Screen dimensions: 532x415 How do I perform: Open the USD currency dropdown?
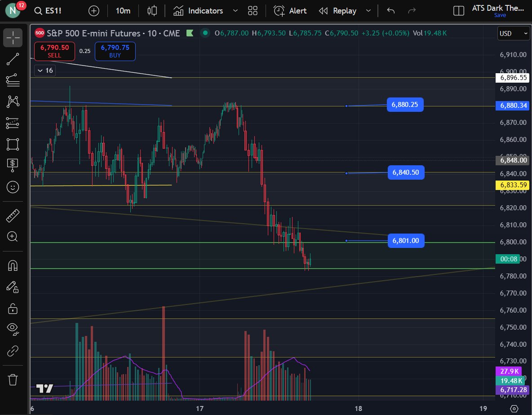[513, 34]
